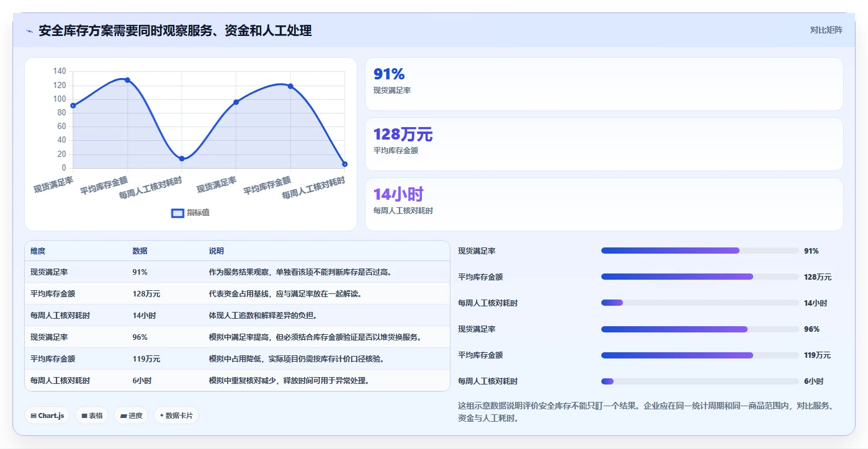Toggle the 指标值 legend label in the chart
The width and height of the screenshot is (868, 449).
tap(199, 213)
